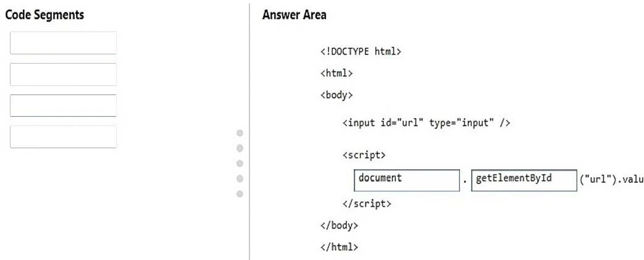Click the first empty code segment box
The height and width of the screenshot is (260, 644).
click(x=63, y=43)
